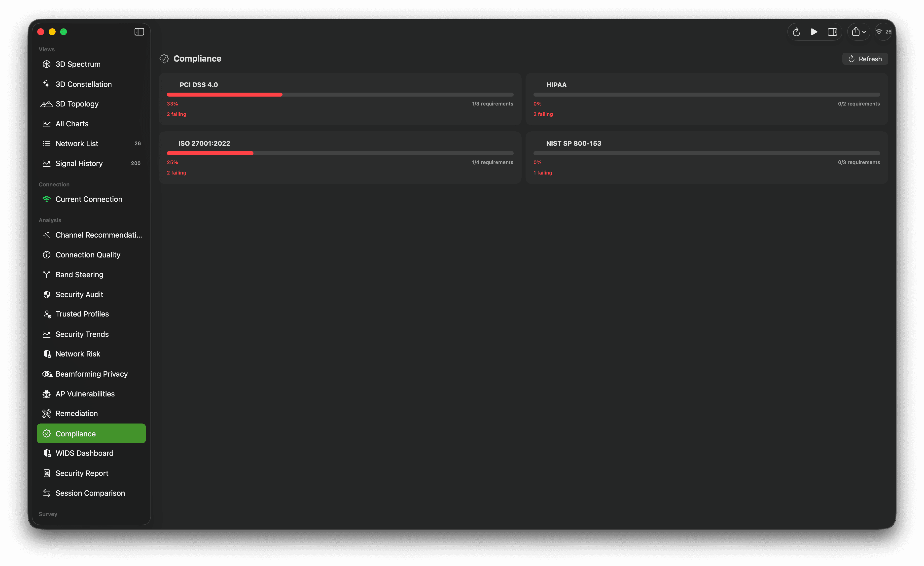Click the ISO 27001:2022 progress bar
924x566 pixels.
340,153
